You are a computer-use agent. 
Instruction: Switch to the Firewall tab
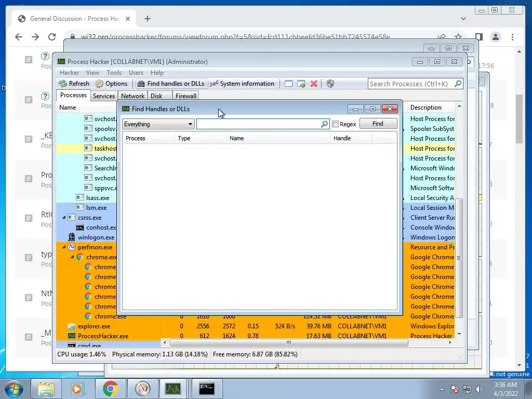point(185,96)
